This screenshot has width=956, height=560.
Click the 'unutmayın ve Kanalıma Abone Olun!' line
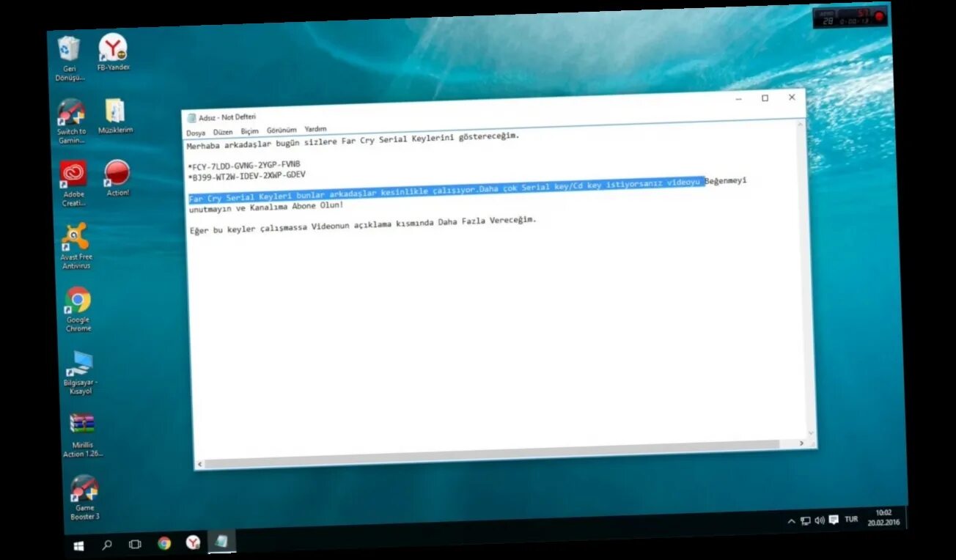[x=266, y=207]
